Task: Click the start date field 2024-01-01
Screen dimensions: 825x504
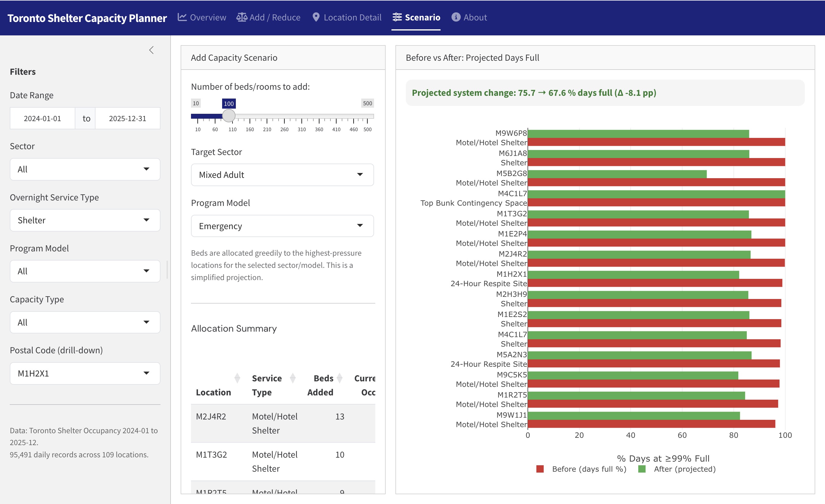Action: point(42,119)
